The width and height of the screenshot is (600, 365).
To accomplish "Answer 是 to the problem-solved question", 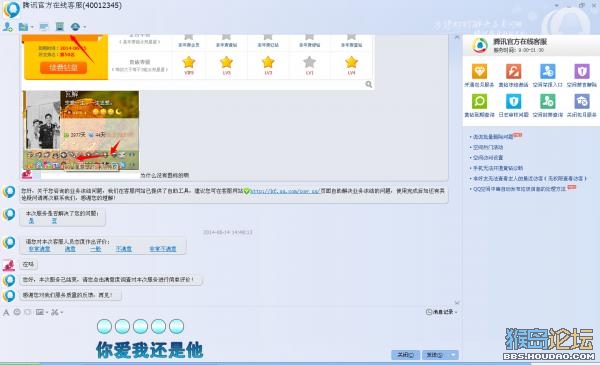I will pyautogui.click(x=31, y=221).
